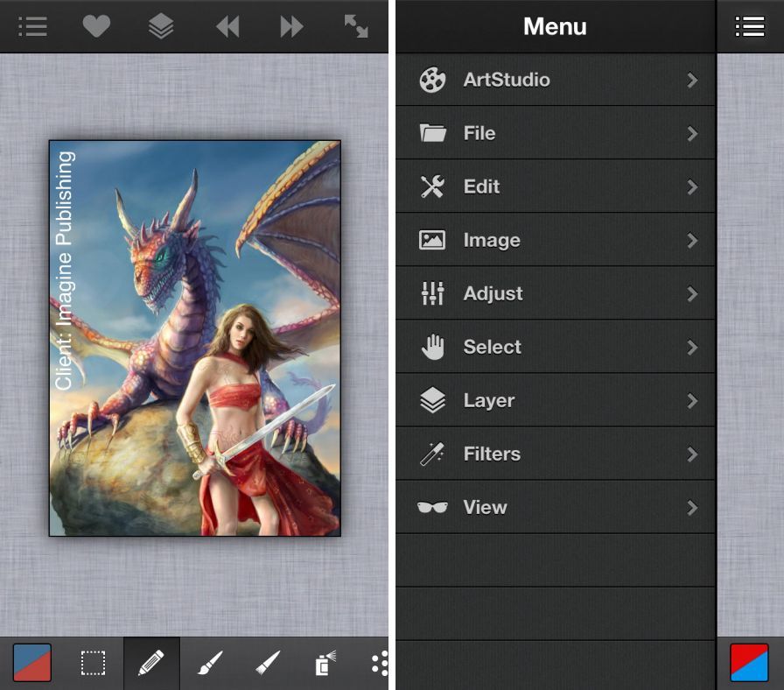Expand the View submenu chevron
Screen dimensions: 784x690
point(692,507)
